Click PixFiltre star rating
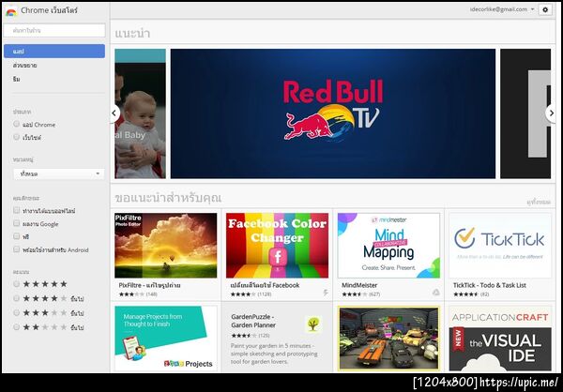Screen dimensions: 563x392 pos(131,294)
